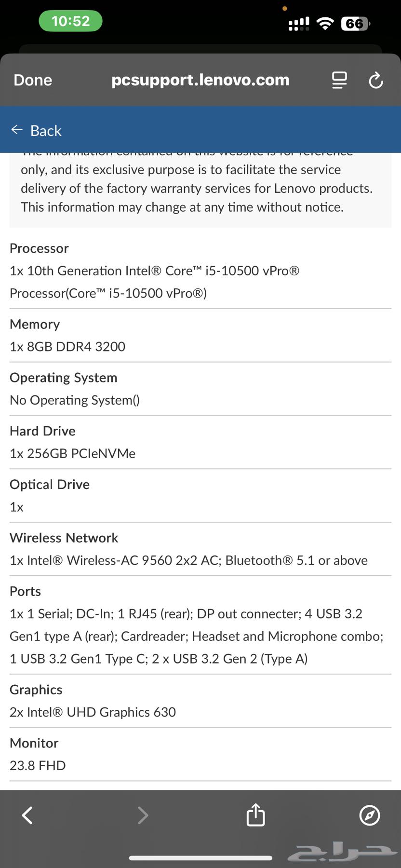Tap the cellular signal bars indicator
Image resolution: width=401 pixels, height=868 pixels.
point(298,23)
